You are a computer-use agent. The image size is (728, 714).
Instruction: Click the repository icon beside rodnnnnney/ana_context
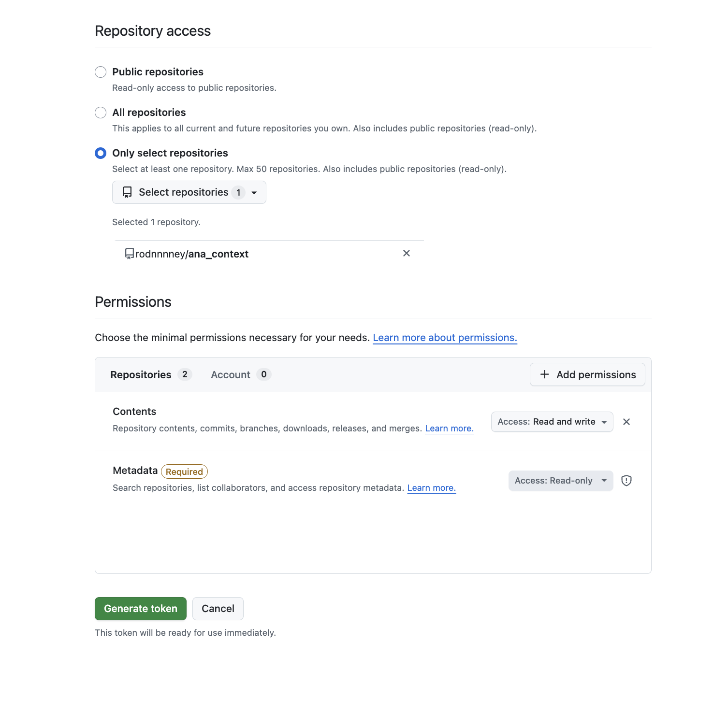click(129, 254)
